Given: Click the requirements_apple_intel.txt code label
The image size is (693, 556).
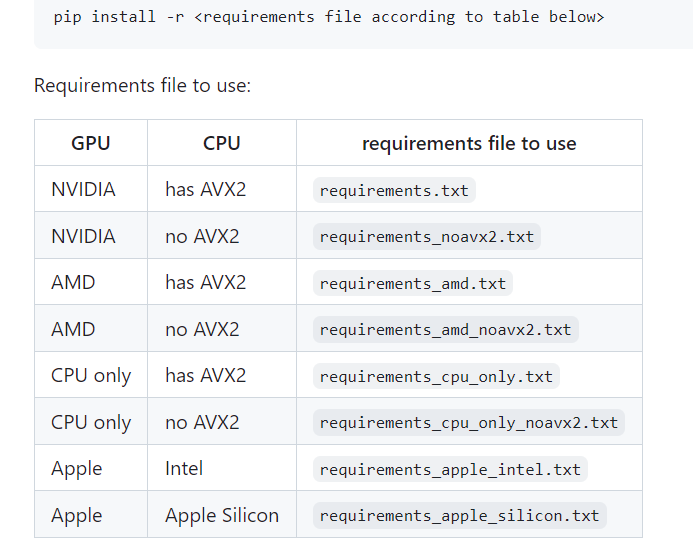Looking at the screenshot, I should tap(450, 469).
